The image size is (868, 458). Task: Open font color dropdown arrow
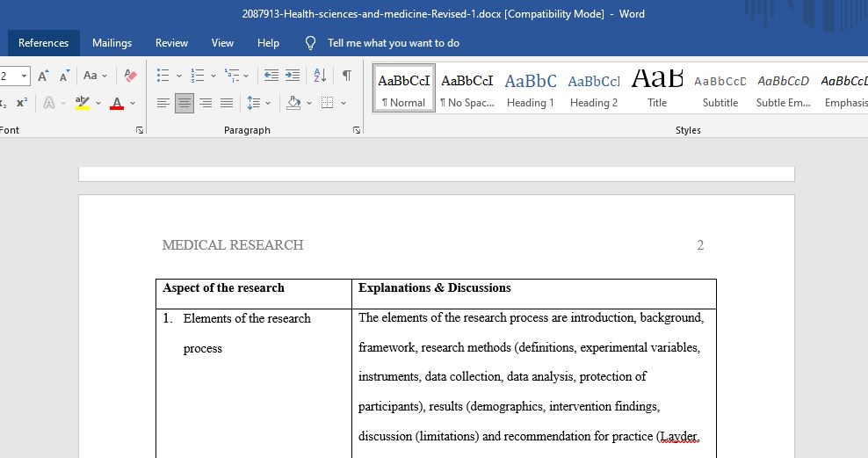click(133, 103)
